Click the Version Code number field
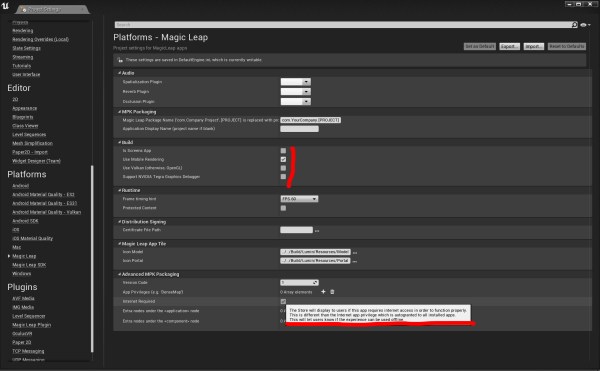600x371 pixels. pos(299,283)
